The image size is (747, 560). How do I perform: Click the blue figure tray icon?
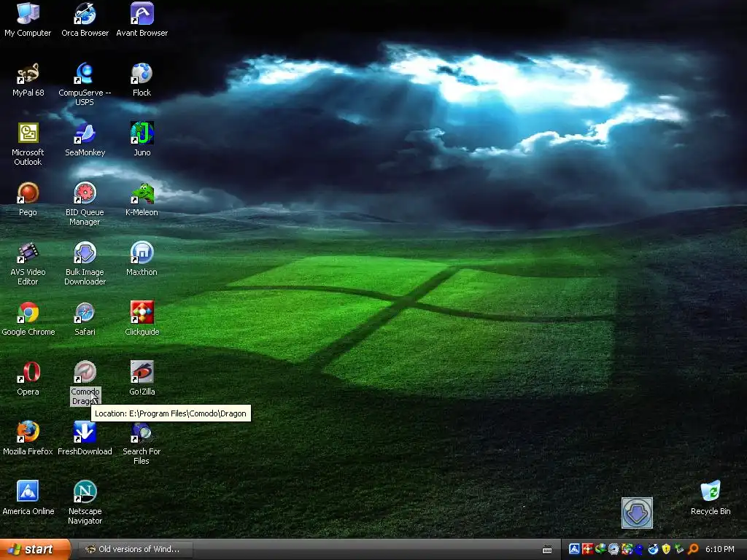pyautogui.click(x=639, y=550)
